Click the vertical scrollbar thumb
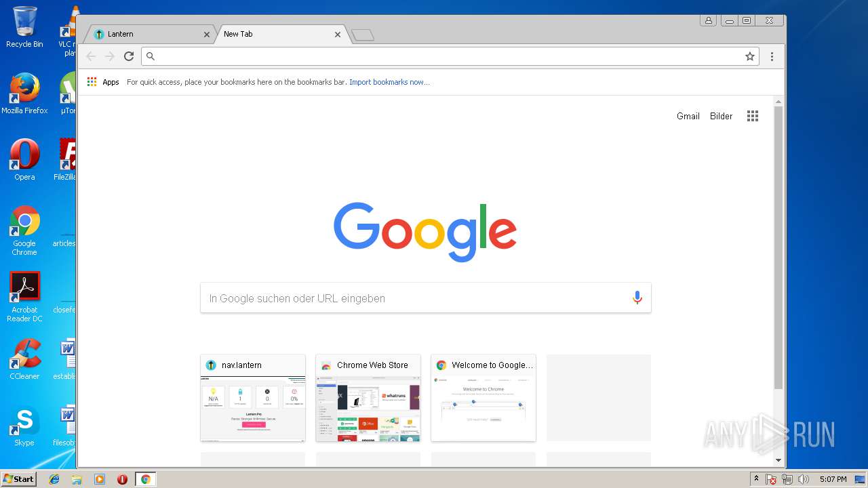 [778, 247]
